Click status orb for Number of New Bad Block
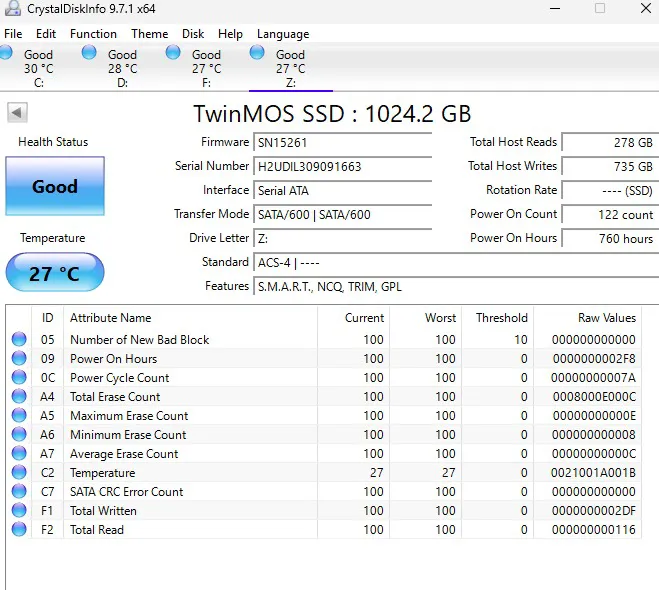The image size is (659, 590). pyautogui.click(x=19, y=339)
